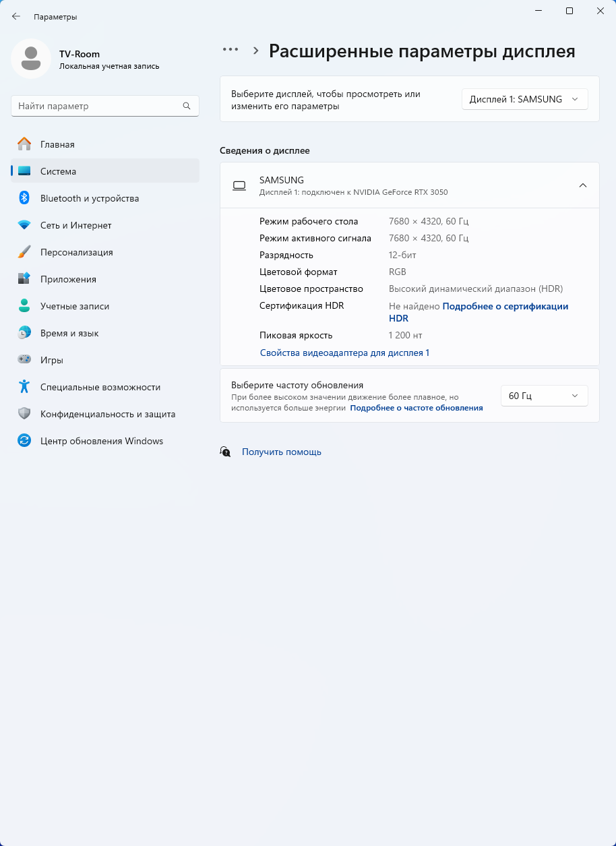Click the Сеть и Интернет Wi-Fi icon

24,225
